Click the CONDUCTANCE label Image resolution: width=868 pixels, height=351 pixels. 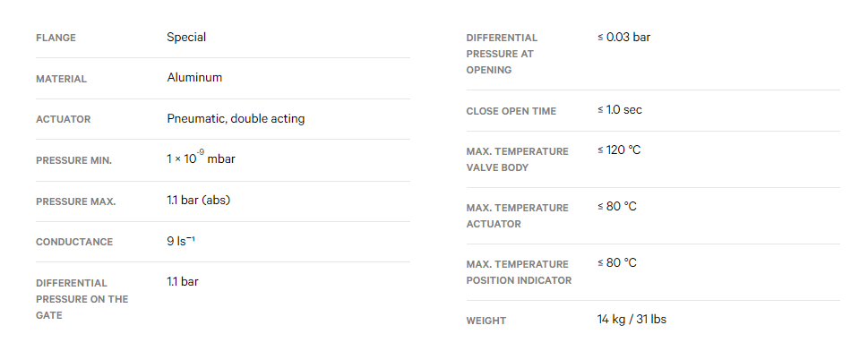(74, 242)
